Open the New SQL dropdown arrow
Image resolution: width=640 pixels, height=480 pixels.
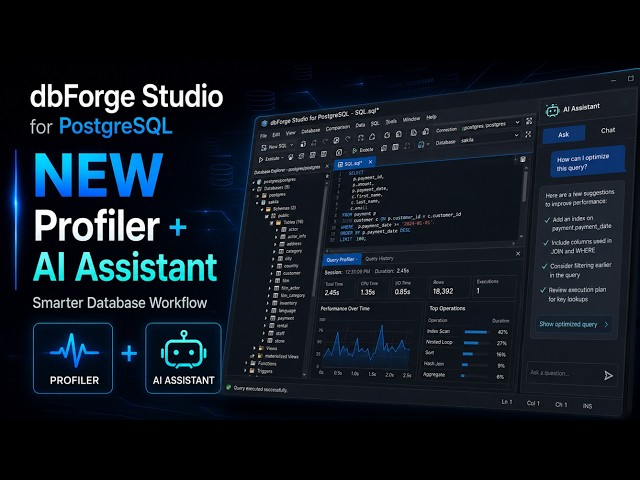tap(291, 145)
